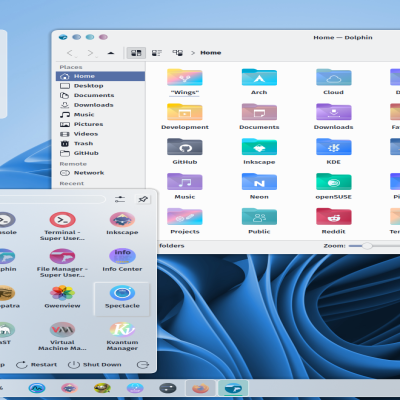
Task: Open the system monitor taskbar icon
Action: (x=37, y=388)
